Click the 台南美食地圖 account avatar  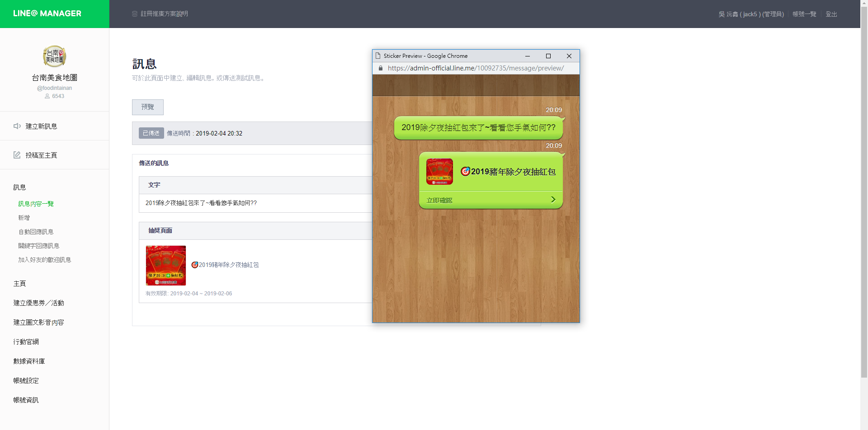55,56
